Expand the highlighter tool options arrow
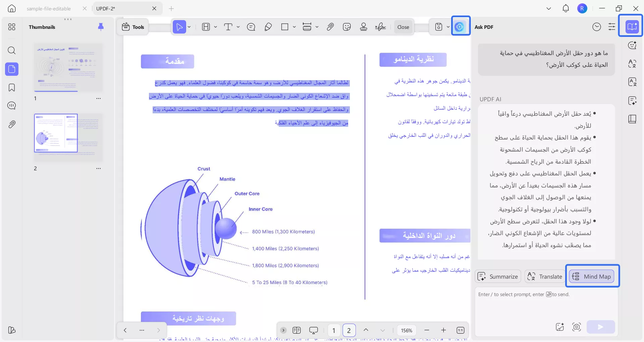This screenshot has width=644, height=342. (x=215, y=27)
